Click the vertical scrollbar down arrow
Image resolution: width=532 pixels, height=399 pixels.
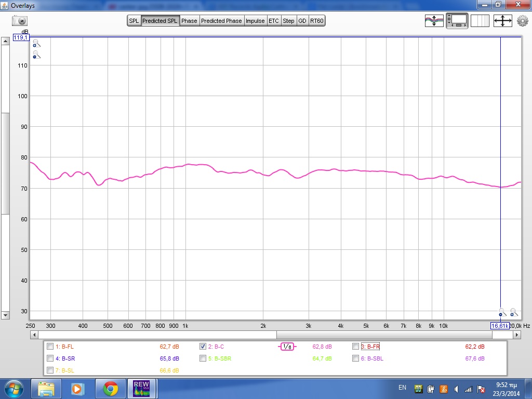[5, 315]
